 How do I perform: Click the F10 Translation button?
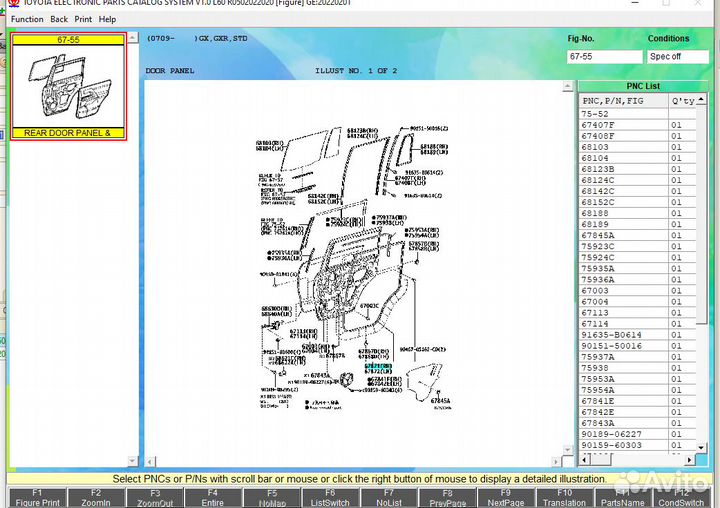coord(564,497)
